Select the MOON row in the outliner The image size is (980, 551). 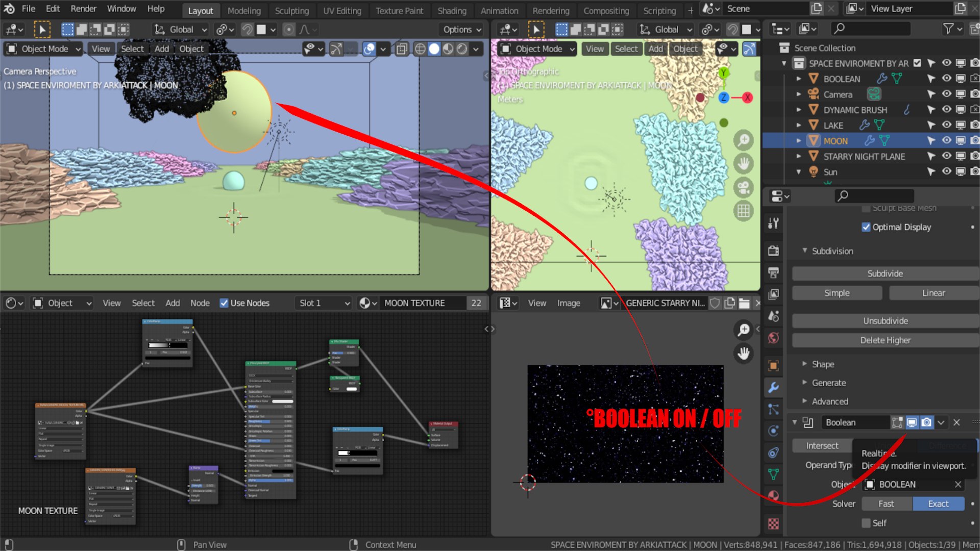(x=870, y=141)
